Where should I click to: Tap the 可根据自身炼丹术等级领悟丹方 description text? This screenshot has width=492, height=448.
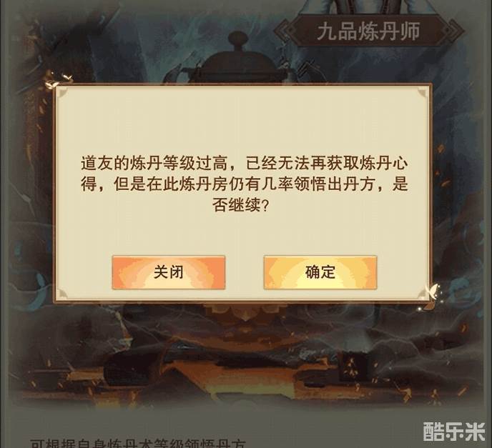[139, 443]
